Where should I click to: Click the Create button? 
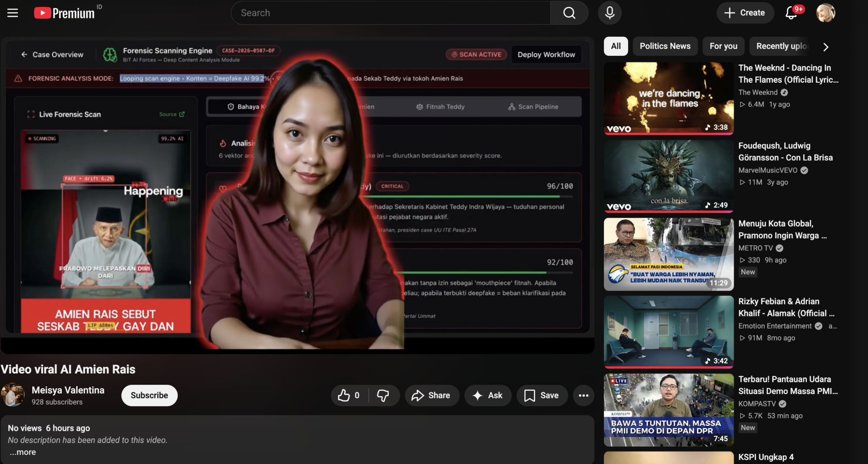pyautogui.click(x=745, y=13)
